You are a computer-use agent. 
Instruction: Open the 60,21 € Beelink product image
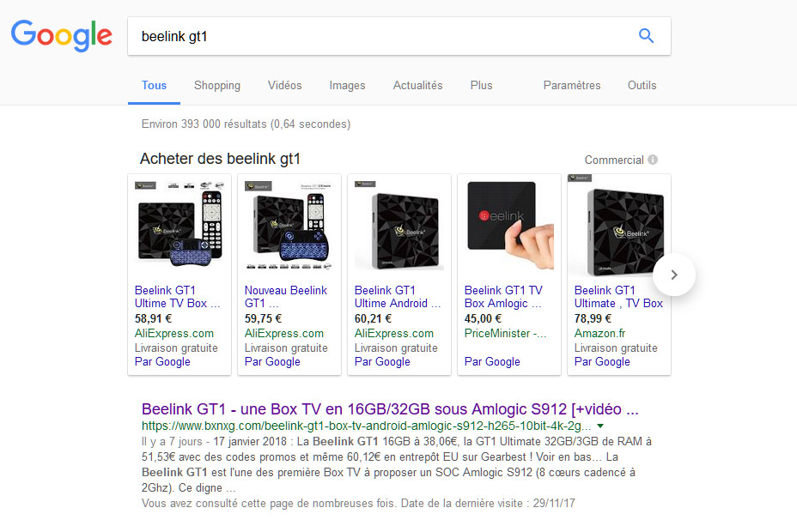399,224
